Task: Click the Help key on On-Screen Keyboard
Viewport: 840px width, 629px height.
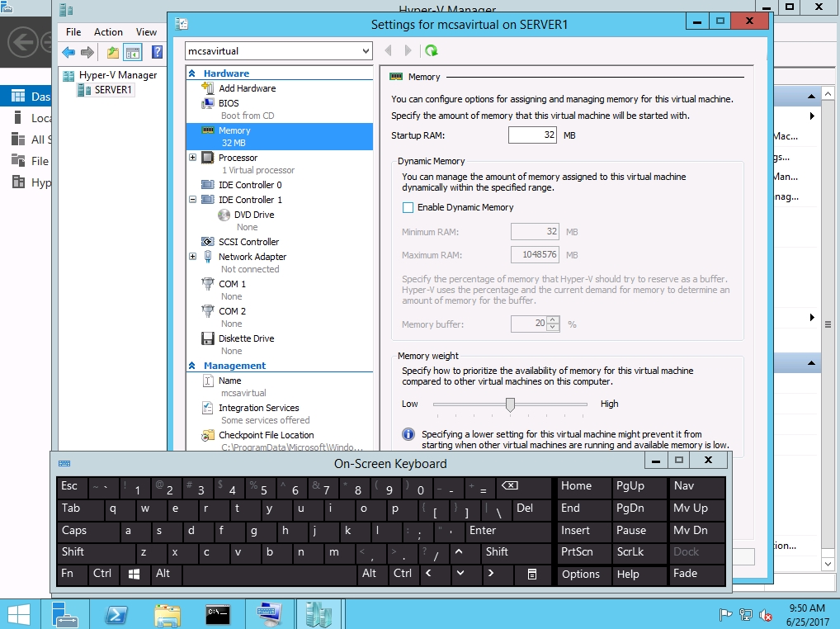Action: pyautogui.click(x=639, y=574)
